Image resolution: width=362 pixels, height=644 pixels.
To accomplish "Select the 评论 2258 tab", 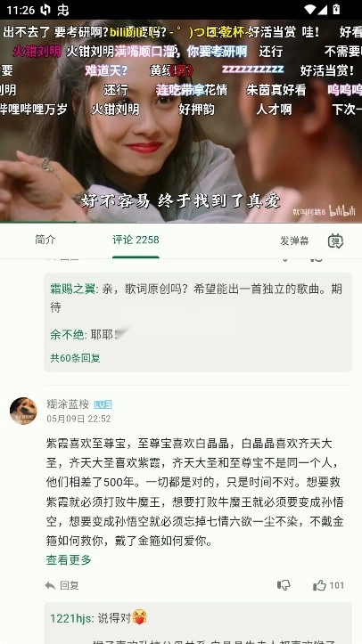I will [x=136, y=240].
